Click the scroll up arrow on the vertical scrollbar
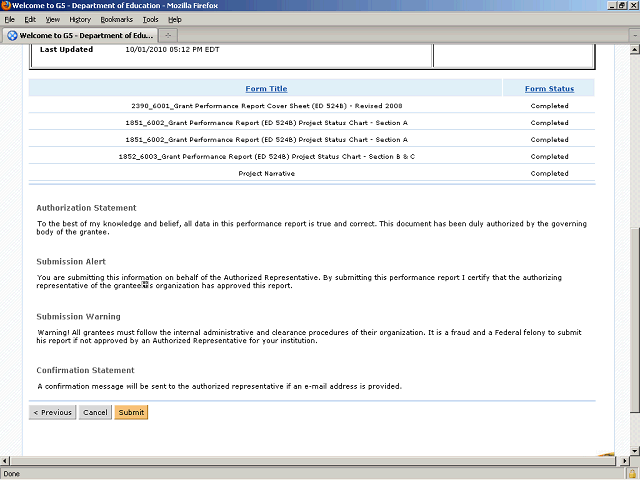This screenshot has width=640, height=480. (633, 50)
